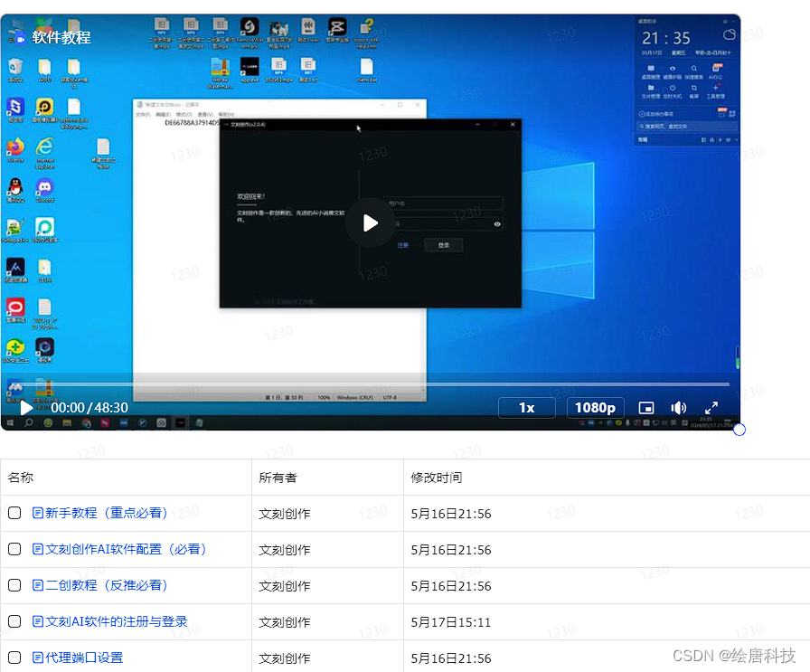Image resolution: width=810 pixels, height=672 pixels.
Task: Open Discord from the desktop
Action: tap(44, 188)
